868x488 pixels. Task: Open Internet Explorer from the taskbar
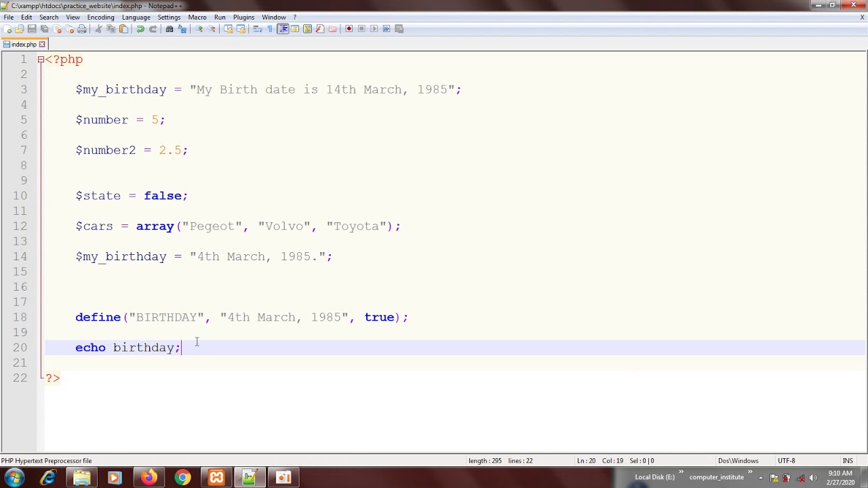48,478
